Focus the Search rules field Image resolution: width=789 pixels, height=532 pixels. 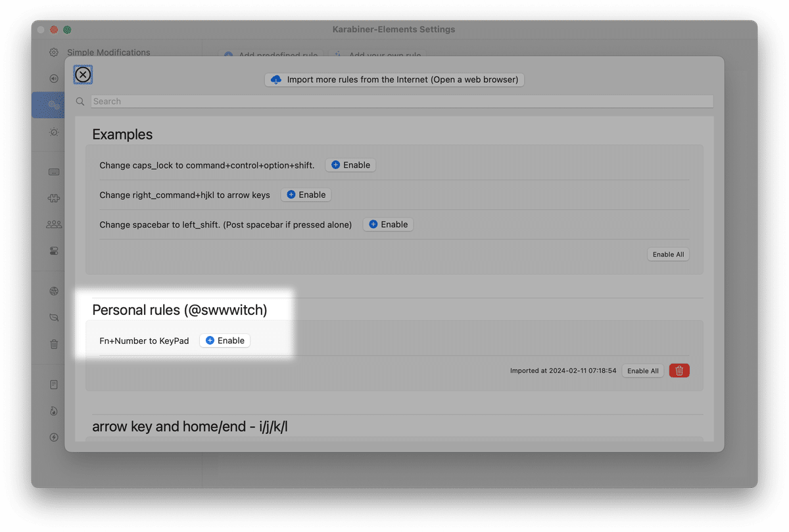pyautogui.click(x=402, y=101)
